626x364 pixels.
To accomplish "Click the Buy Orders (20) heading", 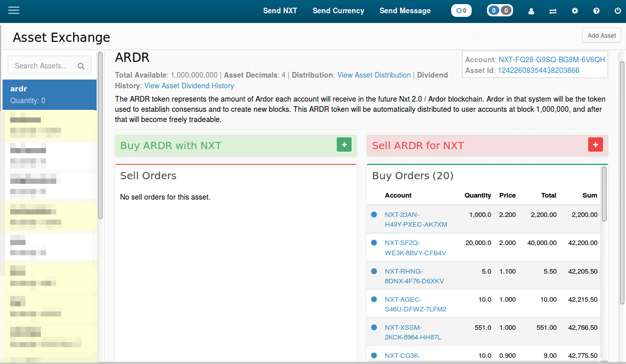I will (x=413, y=176).
